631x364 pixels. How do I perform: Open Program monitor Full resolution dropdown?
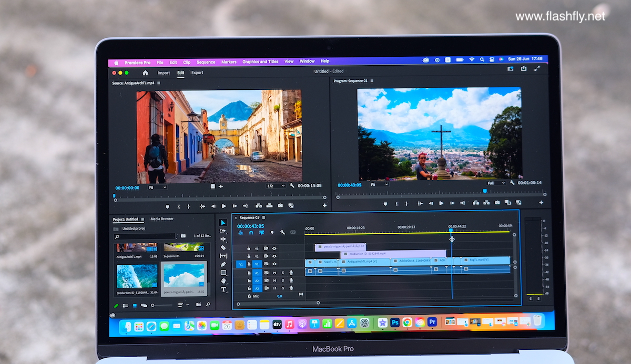pyautogui.click(x=496, y=183)
